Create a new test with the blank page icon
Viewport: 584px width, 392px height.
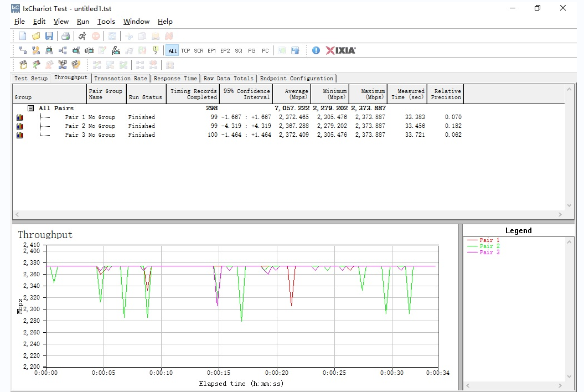point(23,36)
